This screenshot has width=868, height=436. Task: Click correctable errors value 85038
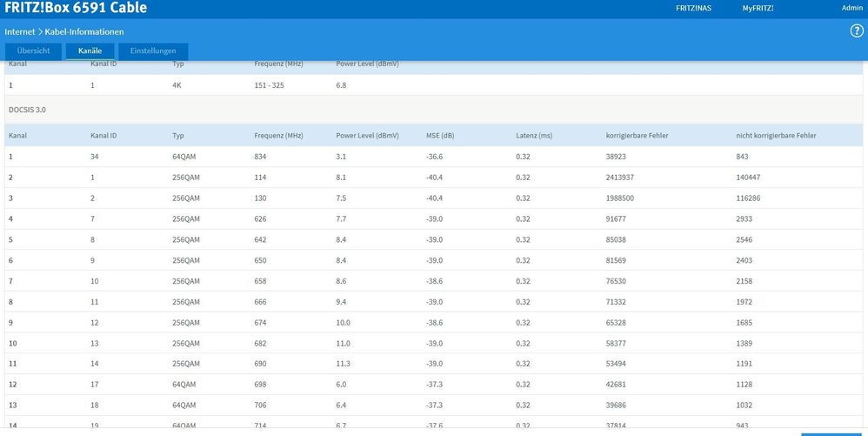[616, 239]
